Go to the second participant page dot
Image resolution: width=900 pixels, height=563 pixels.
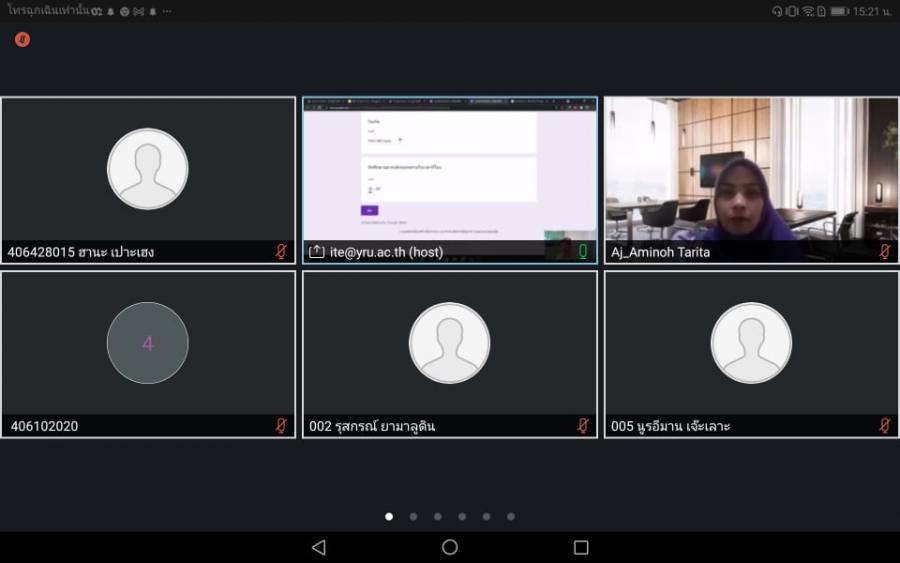(413, 517)
